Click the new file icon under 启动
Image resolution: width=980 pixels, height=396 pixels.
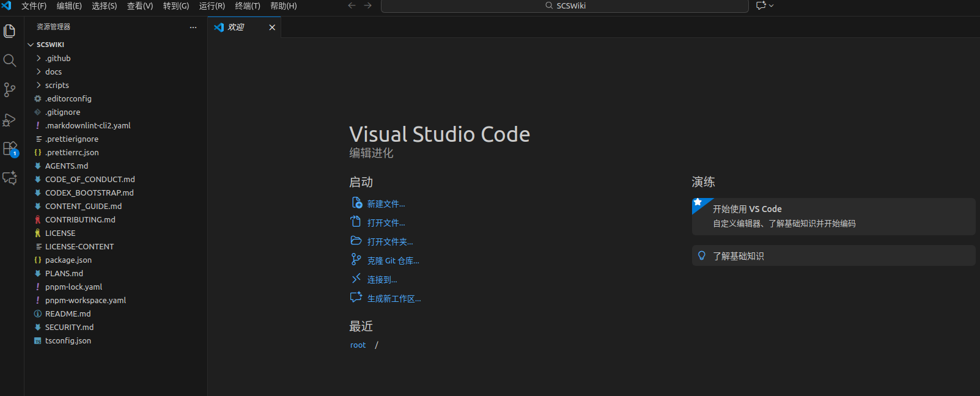[356, 203]
